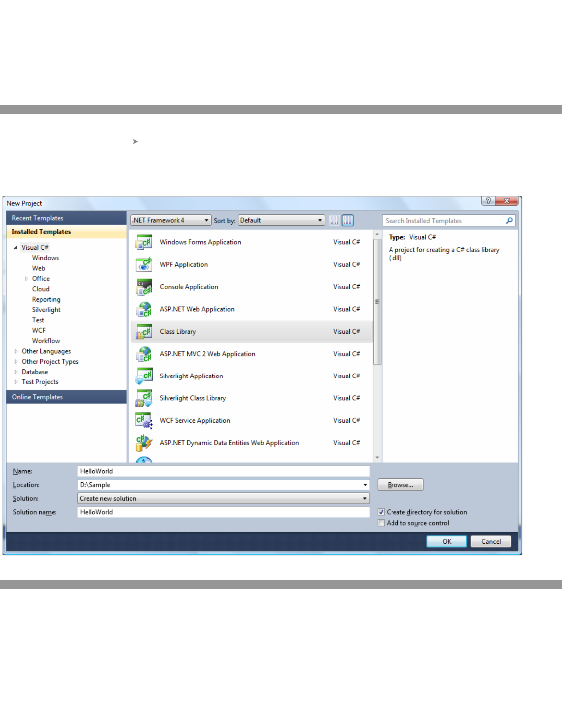Click the Solution name text field
This screenshot has height=728, width=562.
click(224, 512)
